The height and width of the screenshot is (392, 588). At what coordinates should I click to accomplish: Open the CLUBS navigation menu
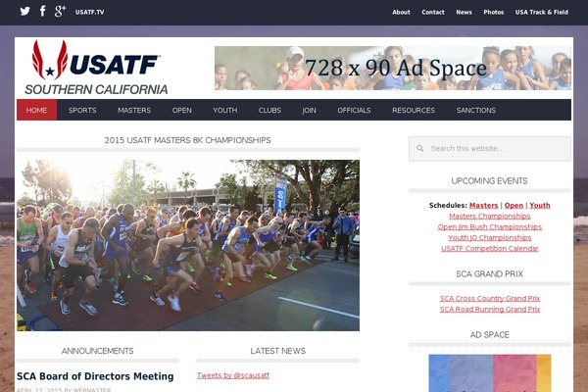click(269, 110)
